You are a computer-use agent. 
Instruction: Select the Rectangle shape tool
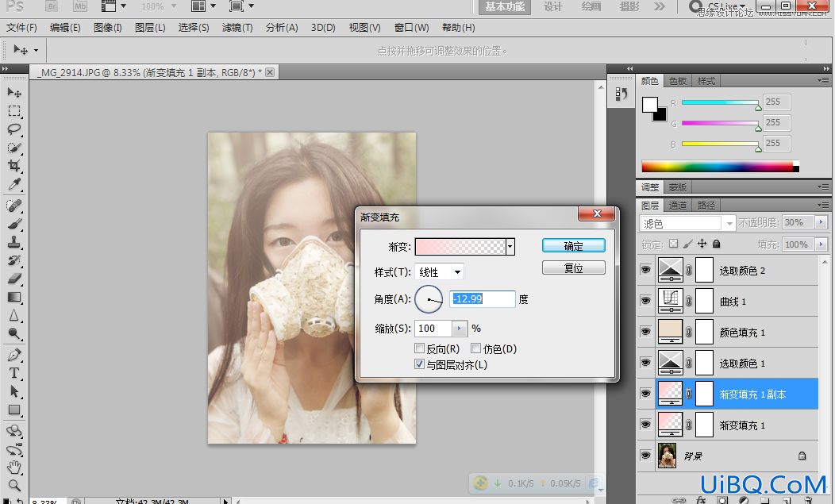[x=14, y=410]
